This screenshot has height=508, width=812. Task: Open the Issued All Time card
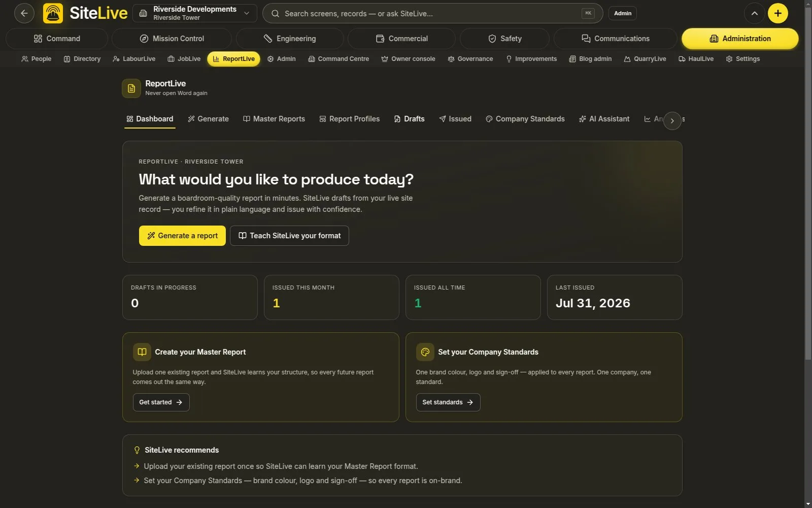pyautogui.click(x=473, y=297)
